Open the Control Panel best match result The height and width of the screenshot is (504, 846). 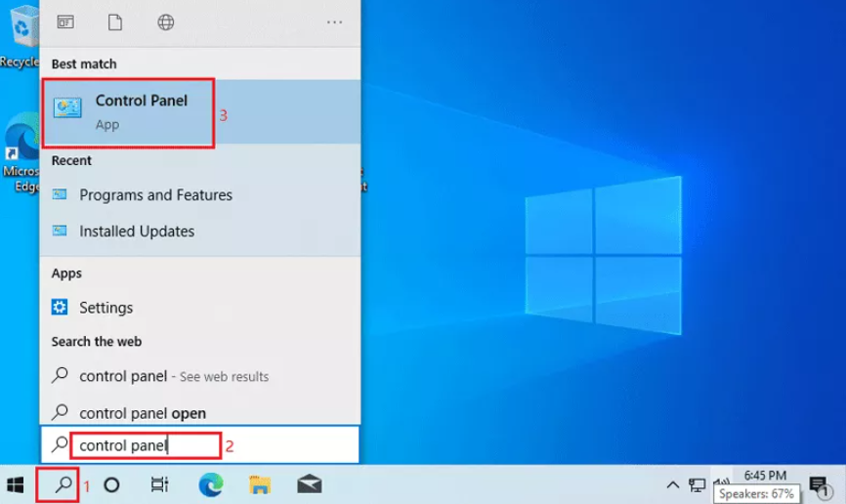click(200, 111)
